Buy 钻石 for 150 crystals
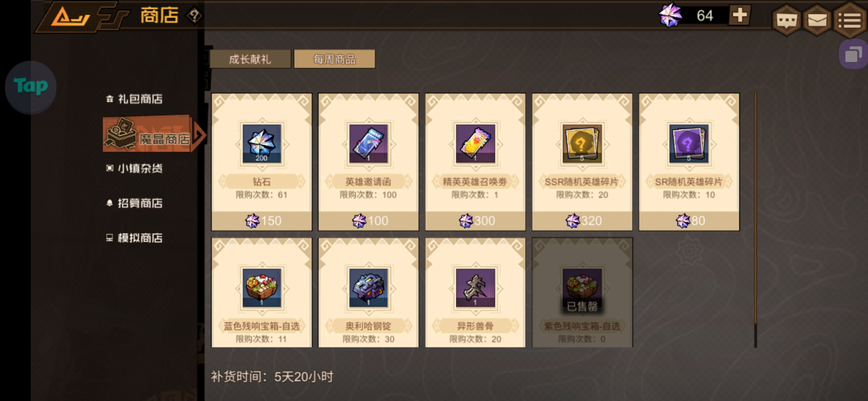 pos(262,221)
